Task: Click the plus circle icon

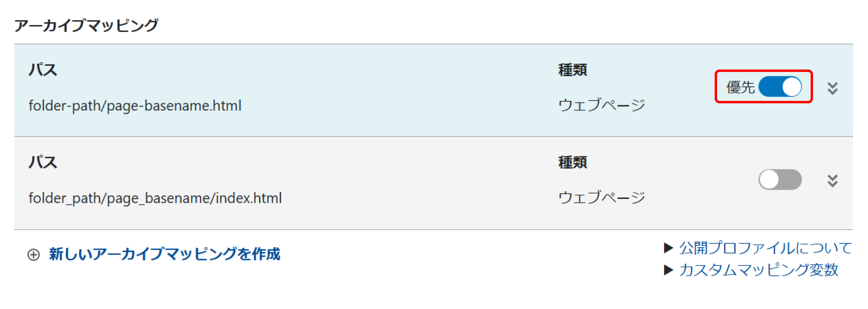Action: point(34,254)
